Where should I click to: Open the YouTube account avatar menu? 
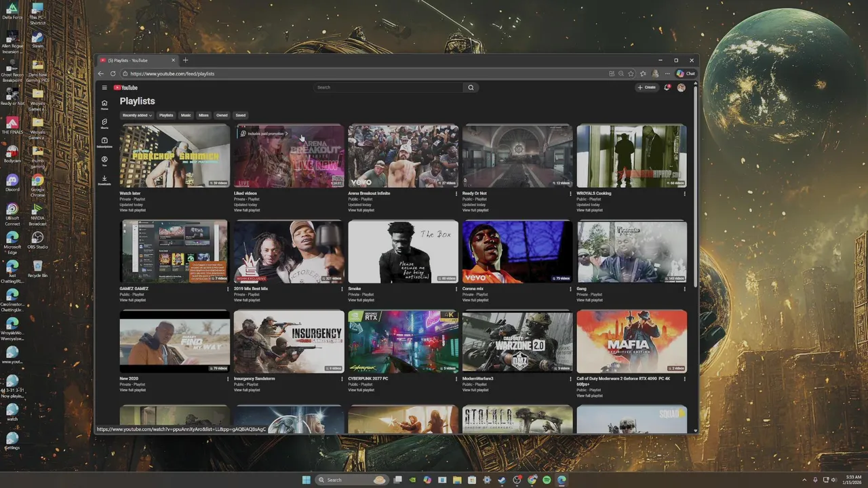click(681, 87)
